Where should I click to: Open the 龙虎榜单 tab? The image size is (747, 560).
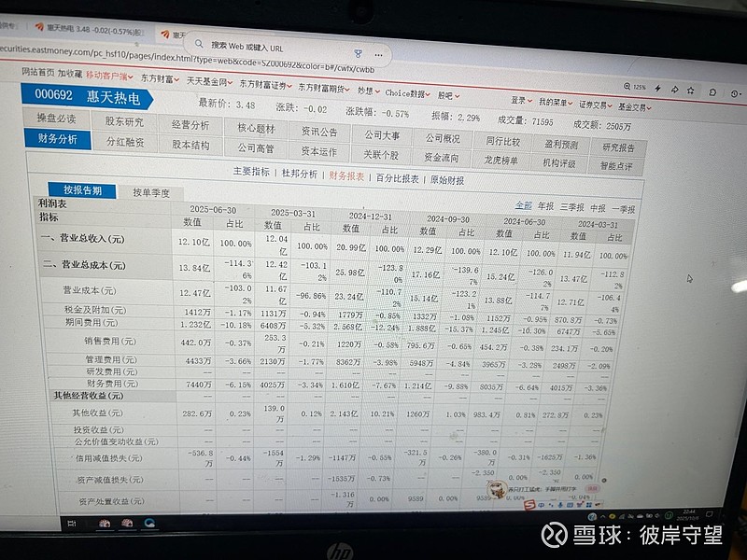coord(501,161)
